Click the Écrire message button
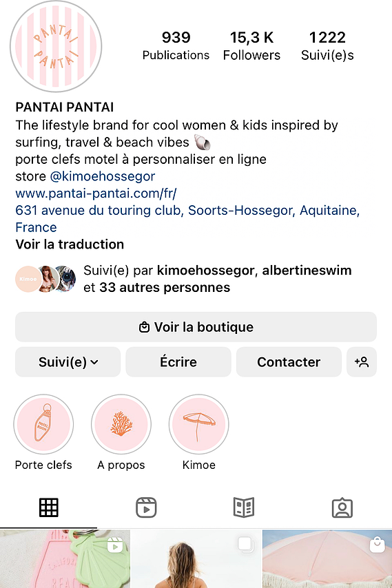The height and width of the screenshot is (588, 392). [178, 362]
